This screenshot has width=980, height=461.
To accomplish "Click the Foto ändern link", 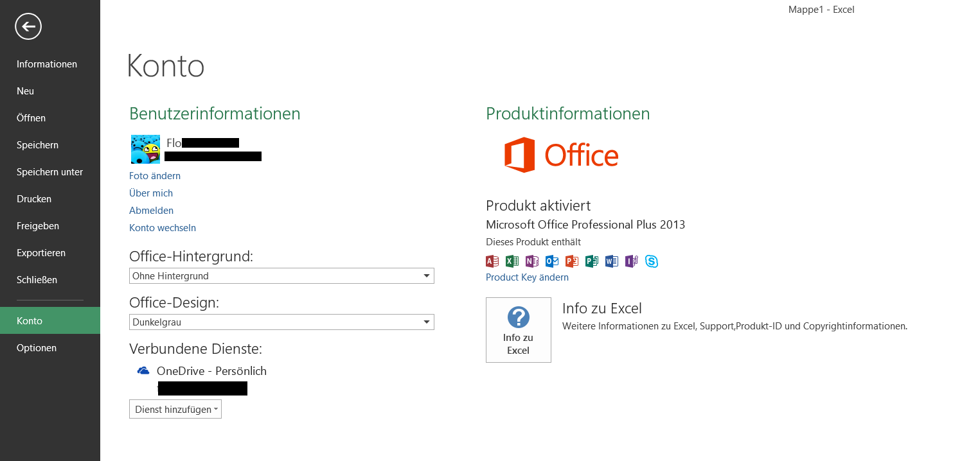I will pos(155,176).
